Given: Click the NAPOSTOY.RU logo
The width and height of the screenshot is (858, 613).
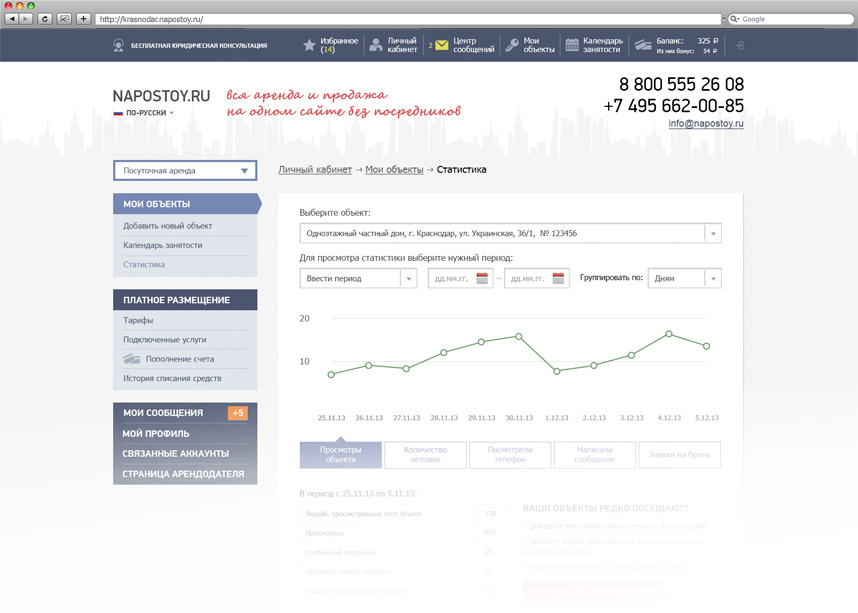Looking at the screenshot, I should [161, 96].
